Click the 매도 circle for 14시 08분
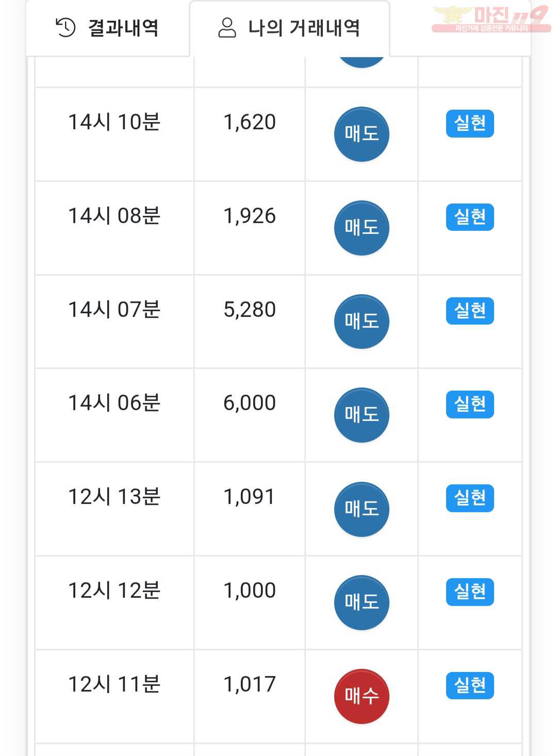Viewport: 557px width, 756px height. click(x=362, y=228)
